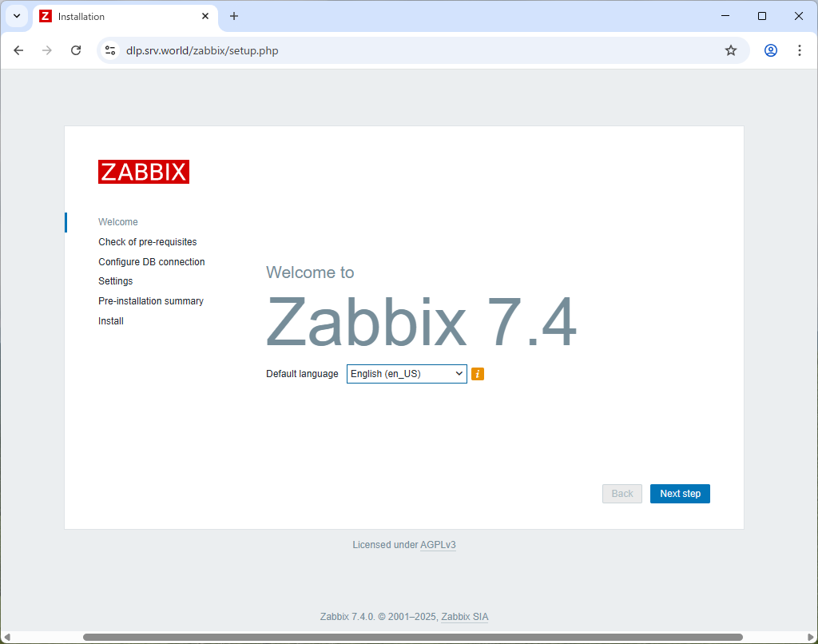Image resolution: width=818 pixels, height=644 pixels.
Task: Click the browser back arrow icon
Action: [18, 50]
